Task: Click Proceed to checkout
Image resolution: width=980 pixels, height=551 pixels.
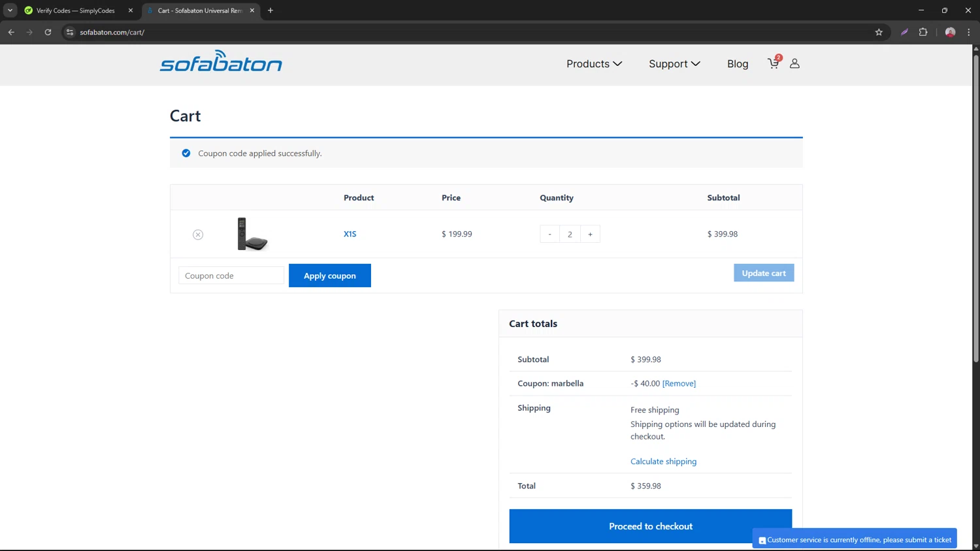Action: click(x=651, y=526)
